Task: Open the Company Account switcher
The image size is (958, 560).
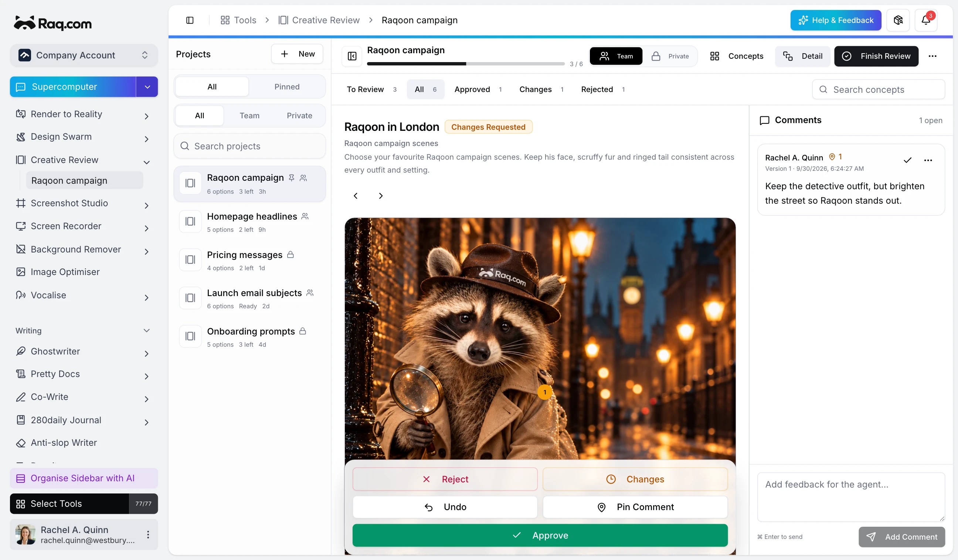Action: tap(84, 55)
